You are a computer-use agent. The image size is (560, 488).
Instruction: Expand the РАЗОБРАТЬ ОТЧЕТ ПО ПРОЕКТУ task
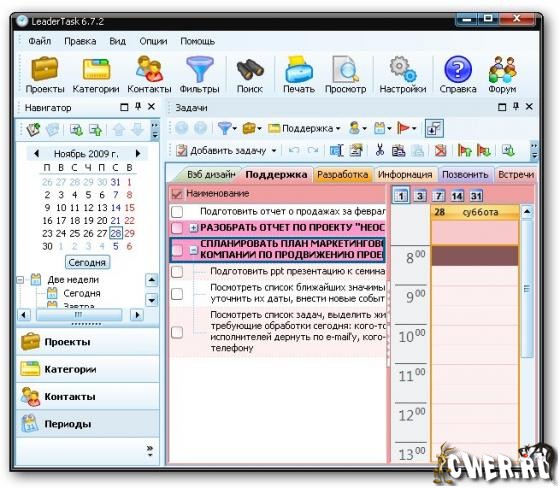194,228
